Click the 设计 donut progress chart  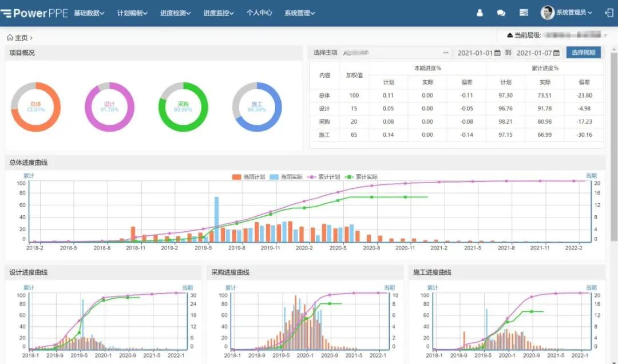coord(109,107)
